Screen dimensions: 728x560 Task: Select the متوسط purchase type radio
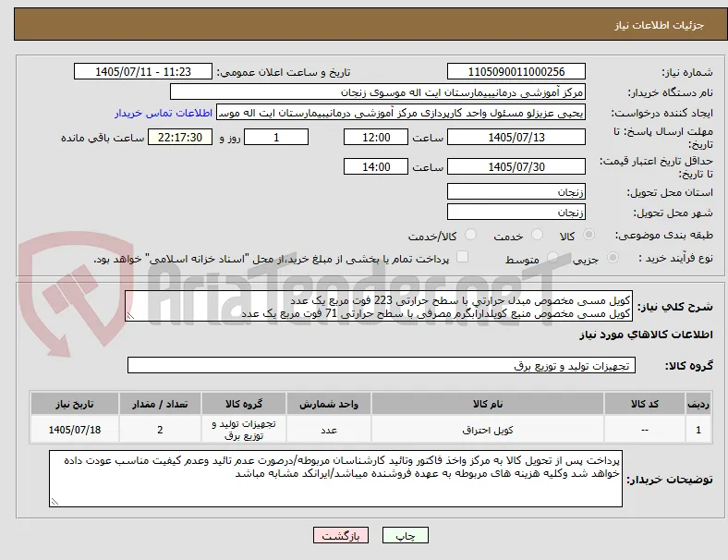552,258
